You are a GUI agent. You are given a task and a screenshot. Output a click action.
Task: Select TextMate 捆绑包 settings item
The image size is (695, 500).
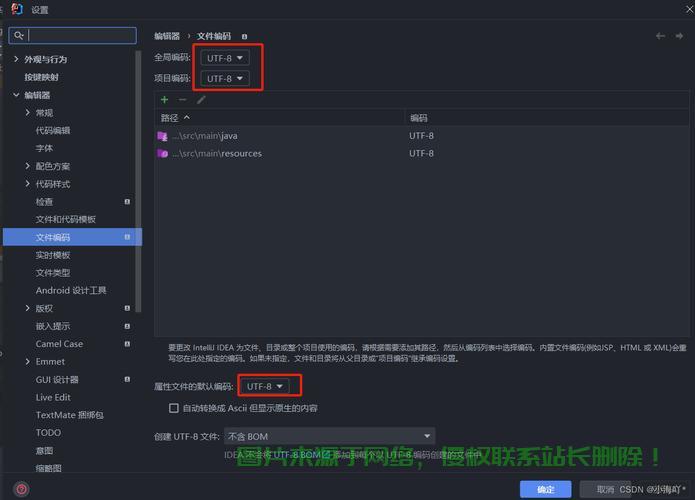pos(70,415)
